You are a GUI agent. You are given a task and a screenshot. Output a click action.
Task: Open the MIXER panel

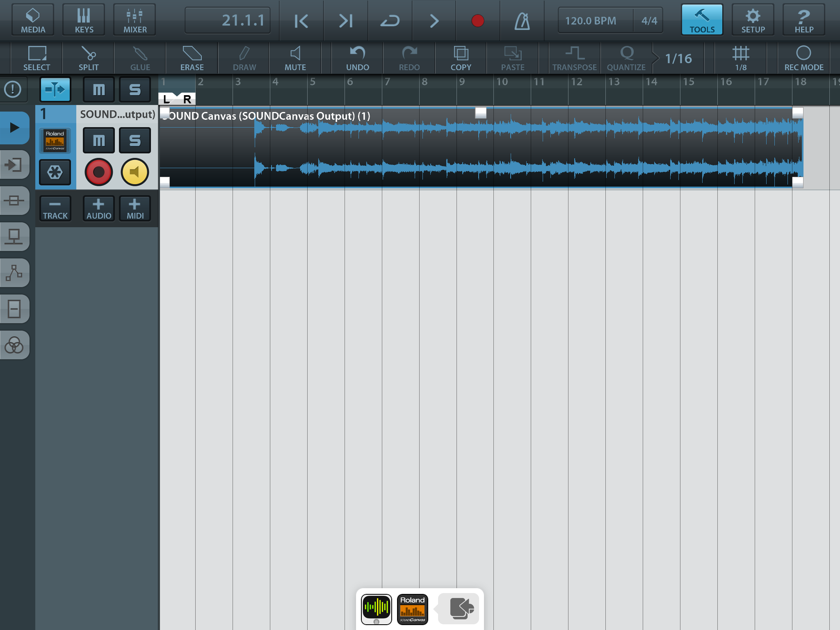click(135, 20)
